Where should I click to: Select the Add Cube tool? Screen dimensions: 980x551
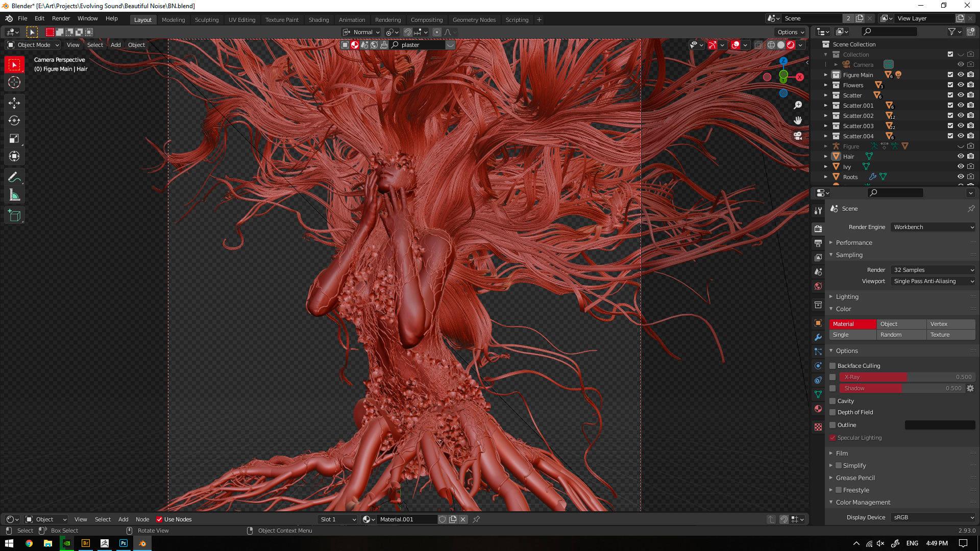[x=14, y=216]
